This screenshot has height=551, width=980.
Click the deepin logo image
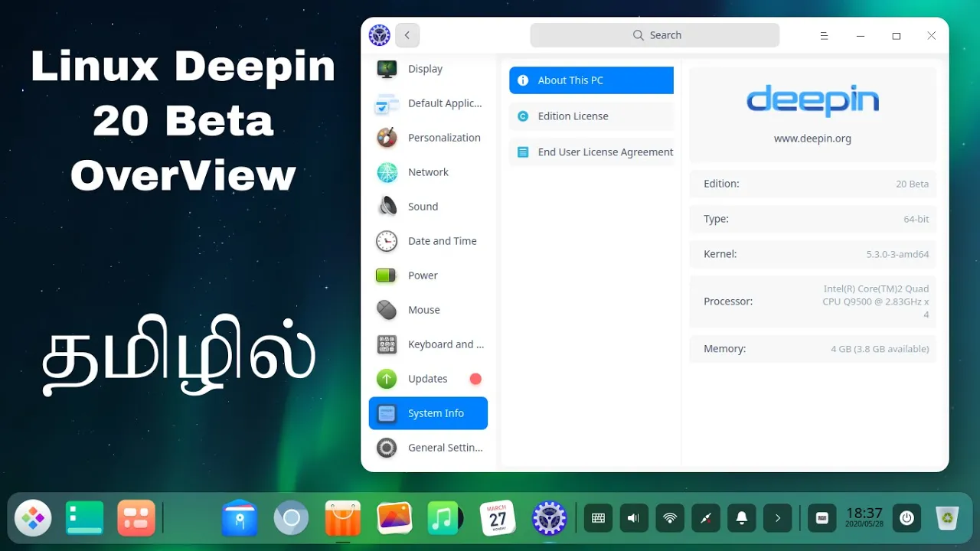[812, 101]
